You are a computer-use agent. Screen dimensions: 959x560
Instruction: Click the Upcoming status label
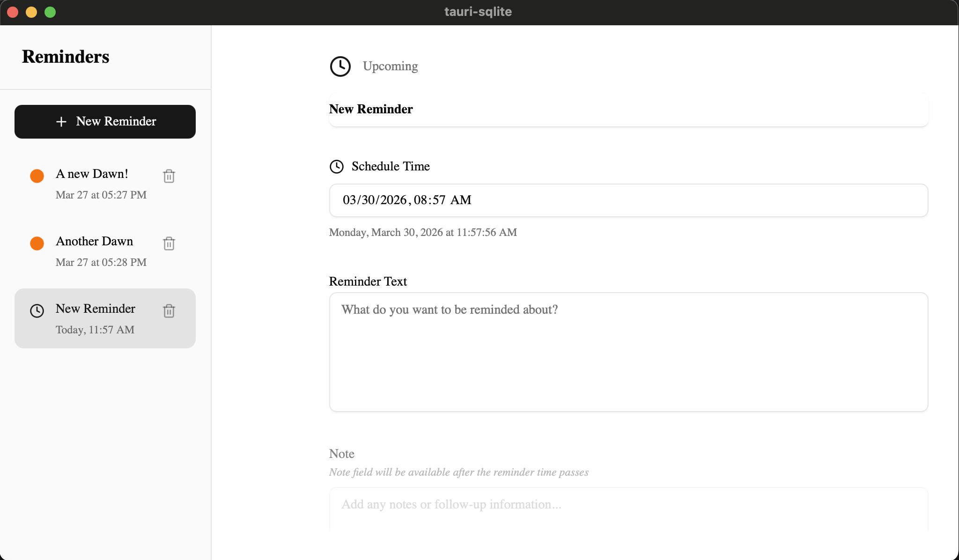[x=390, y=66]
